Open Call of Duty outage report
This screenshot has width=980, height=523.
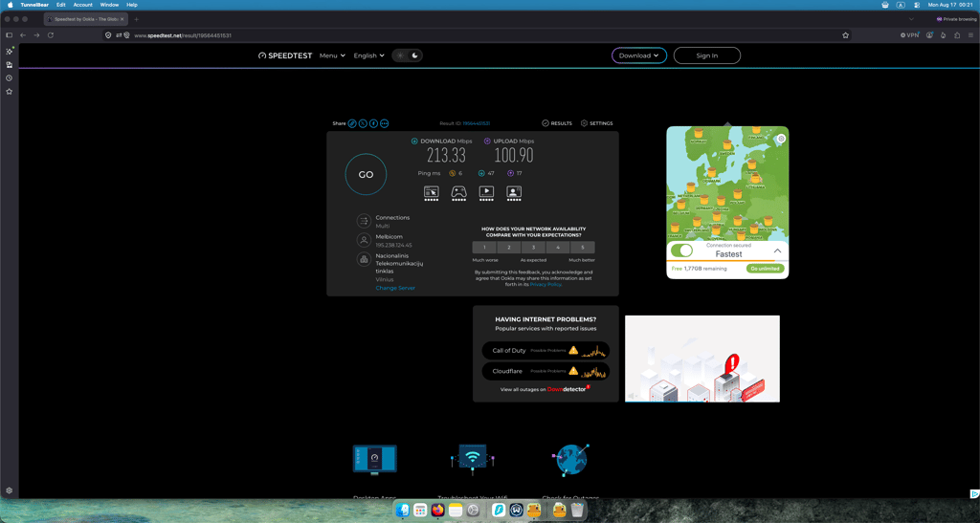[546, 351]
